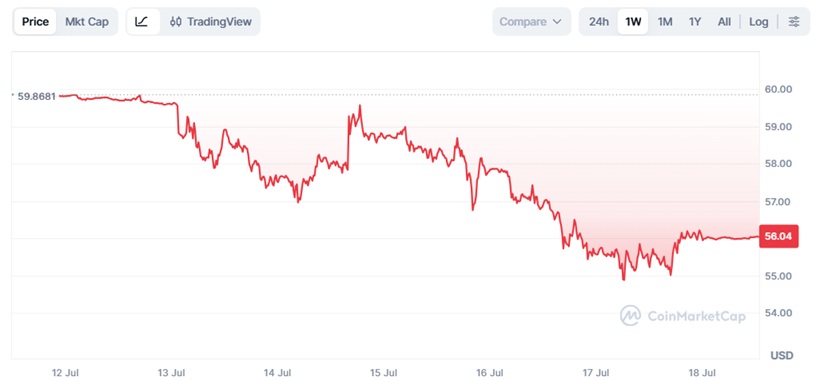The width and height of the screenshot is (824, 381).
Task: Select the 1M time range
Action: [665, 22]
